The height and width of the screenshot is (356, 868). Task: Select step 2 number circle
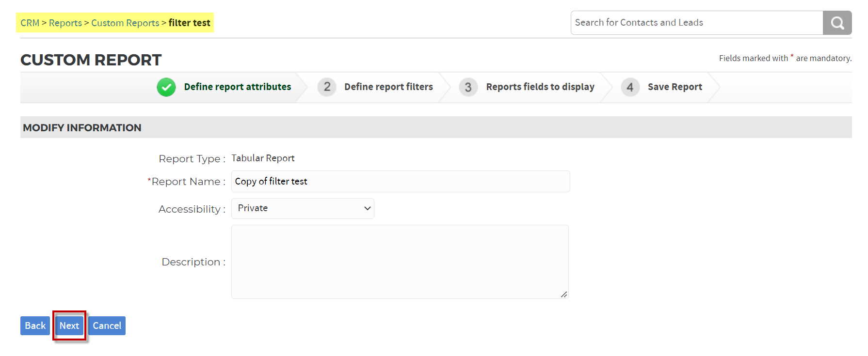pos(327,87)
